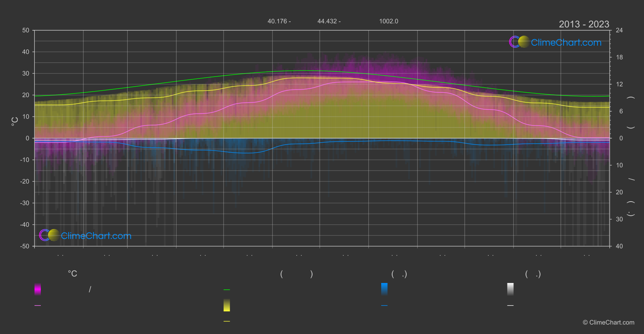Click the '1002.0' value in header

click(389, 21)
